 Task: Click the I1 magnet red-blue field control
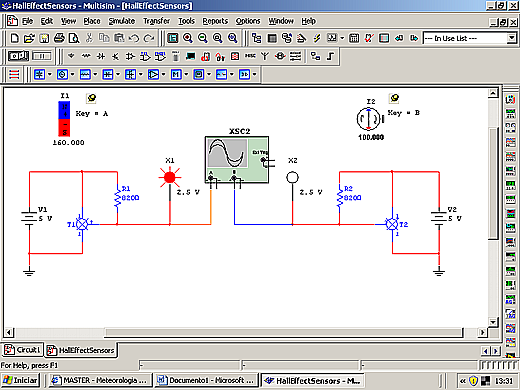tap(64, 119)
